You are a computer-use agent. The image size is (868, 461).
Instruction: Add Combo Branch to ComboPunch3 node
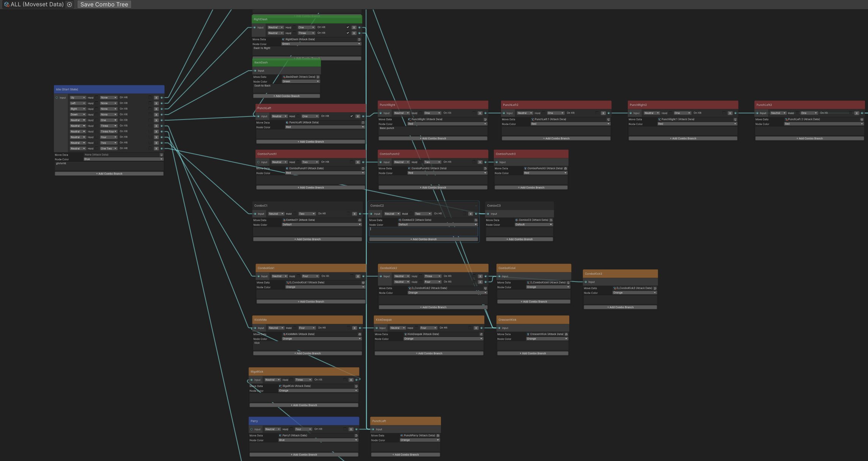(x=531, y=187)
